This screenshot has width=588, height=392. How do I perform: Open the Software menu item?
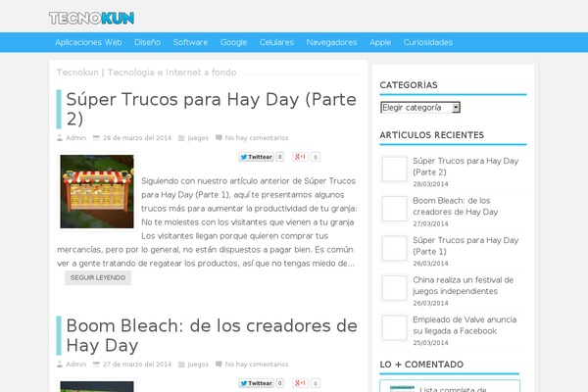pyautogui.click(x=190, y=42)
